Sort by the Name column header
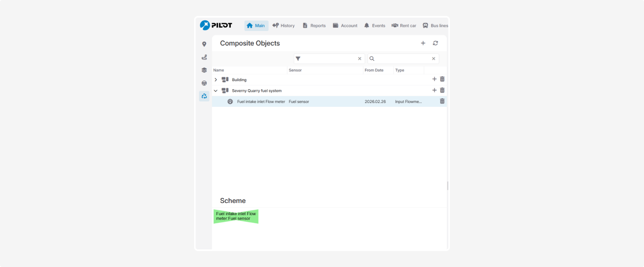 pos(219,70)
